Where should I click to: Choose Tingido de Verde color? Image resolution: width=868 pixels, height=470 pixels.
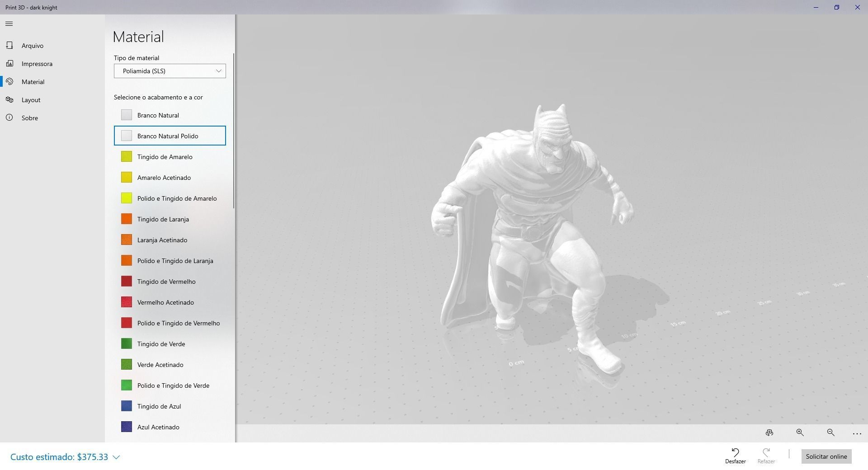170,344
